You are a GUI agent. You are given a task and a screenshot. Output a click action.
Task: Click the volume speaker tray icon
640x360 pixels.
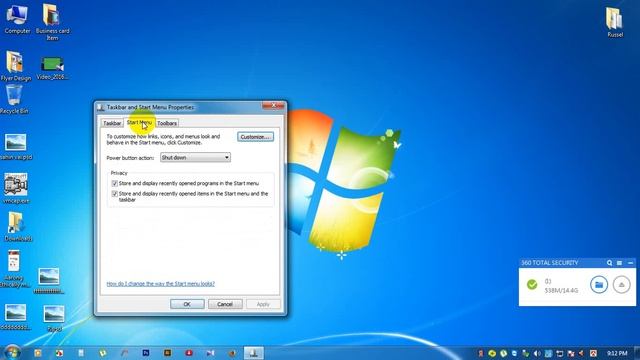pyautogui.click(x=537, y=353)
